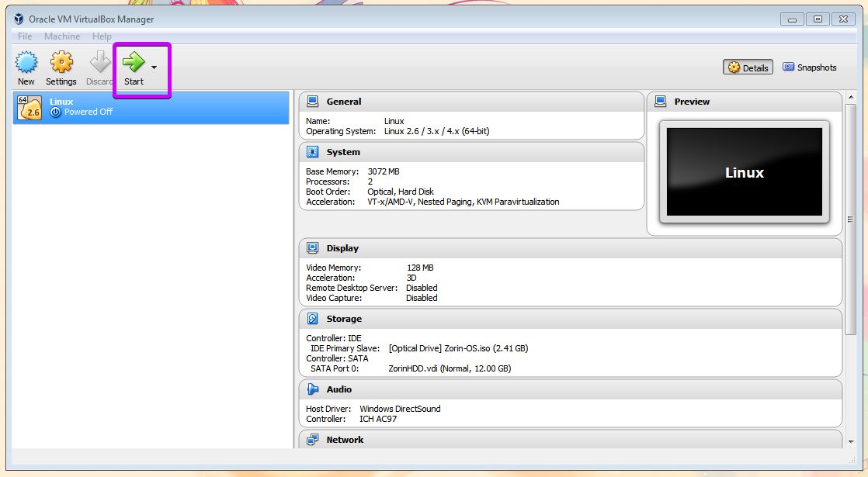Click the details pane scrollbar thumb
Screen dimensions: 868x477
tap(851, 219)
